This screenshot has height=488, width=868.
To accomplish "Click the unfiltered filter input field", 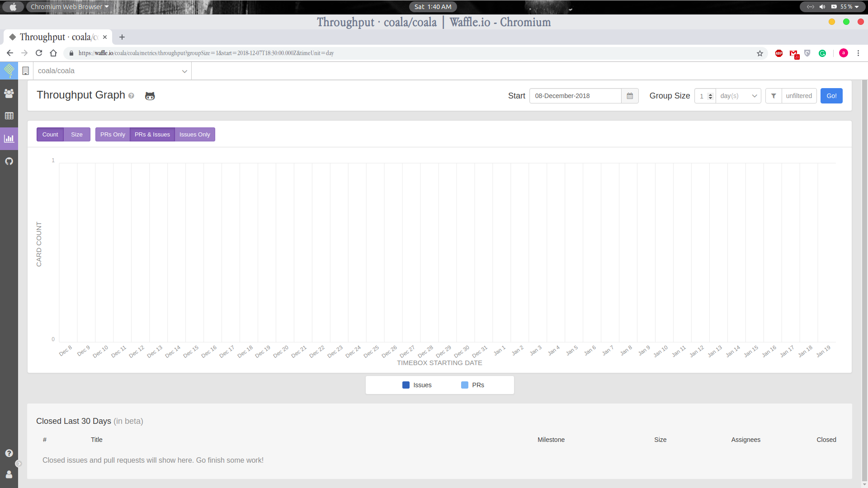I will point(799,96).
